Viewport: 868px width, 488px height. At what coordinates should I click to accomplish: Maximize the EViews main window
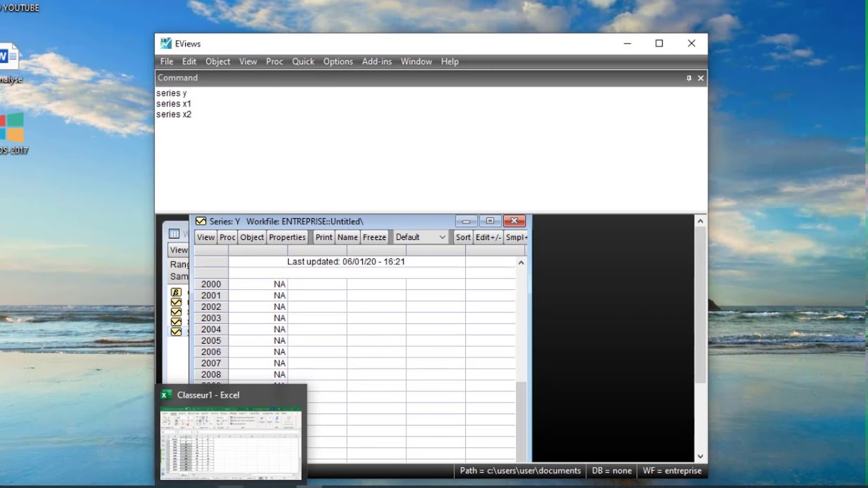click(x=659, y=43)
